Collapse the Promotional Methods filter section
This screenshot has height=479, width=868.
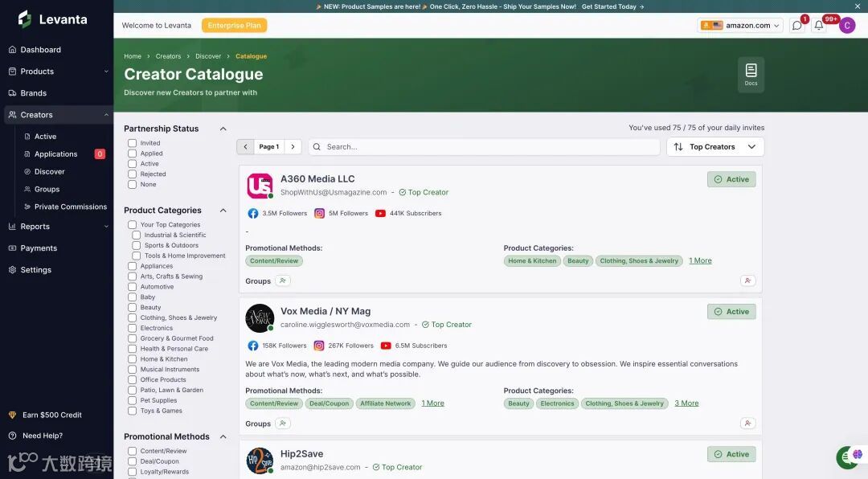point(223,436)
